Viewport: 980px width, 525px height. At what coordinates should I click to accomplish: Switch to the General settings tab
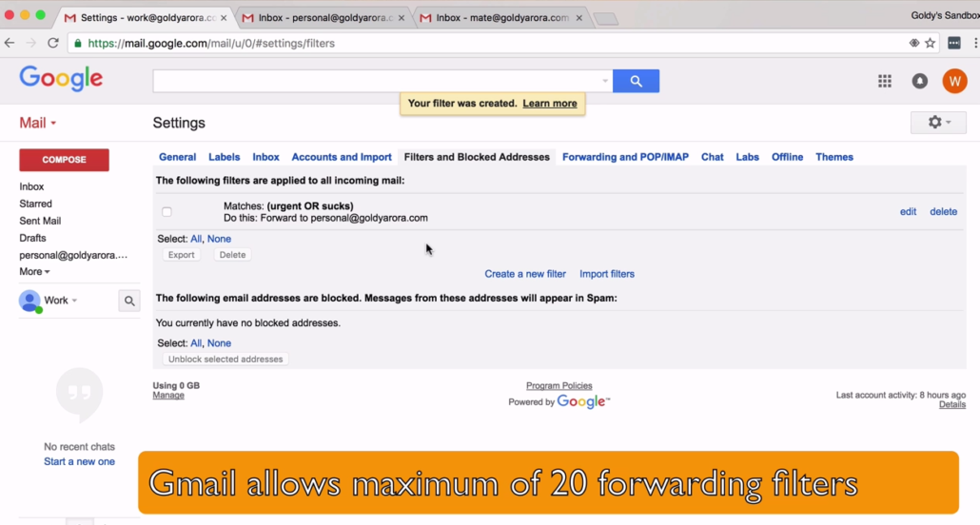(x=177, y=157)
